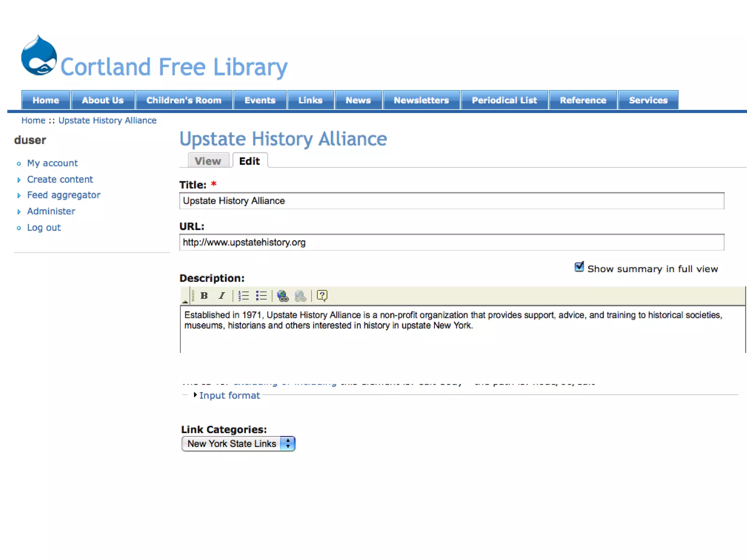The height and width of the screenshot is (560, 747).
Task: Expand Feed aggregator menu arrow
Action: [x=19, y=196]
